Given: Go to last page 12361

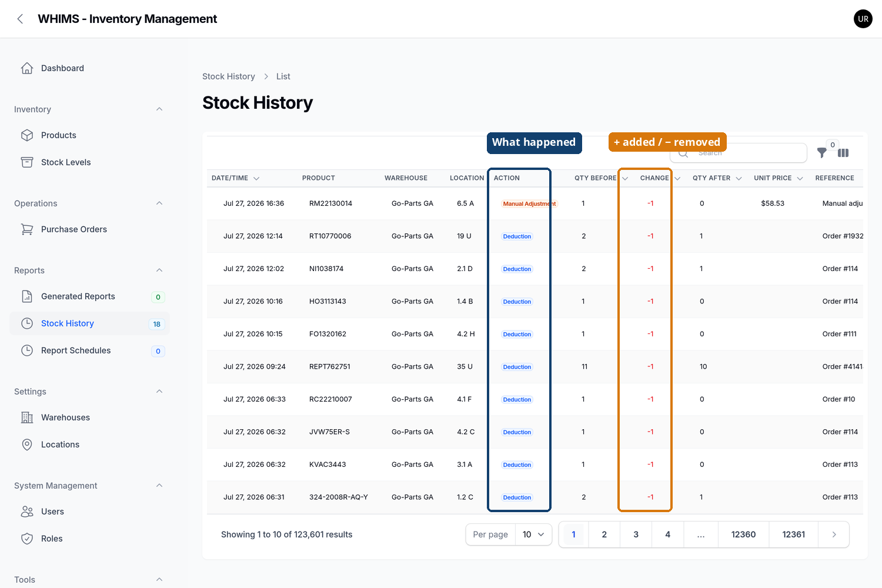Looking at the screenshot, I should pyautogui.click(x=793, y=534).
